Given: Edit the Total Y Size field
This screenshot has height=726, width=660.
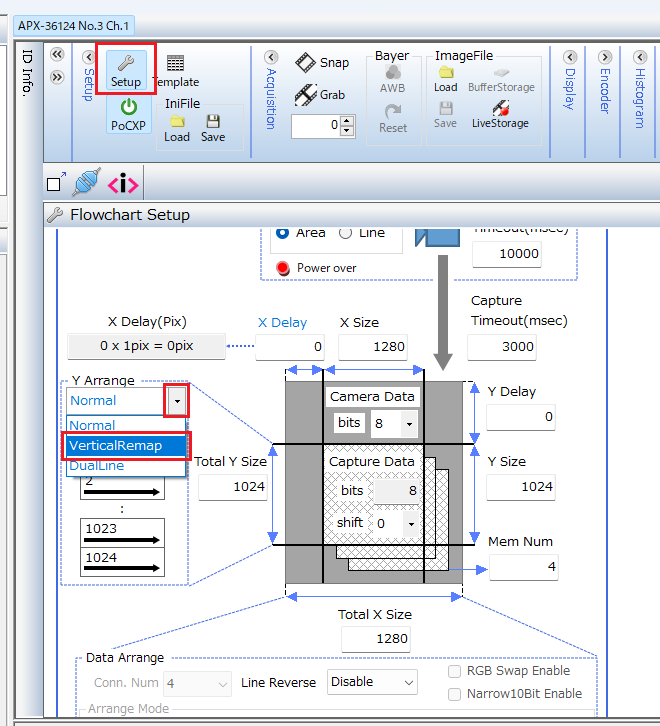Looking at the screenshot, I should 233,487.
